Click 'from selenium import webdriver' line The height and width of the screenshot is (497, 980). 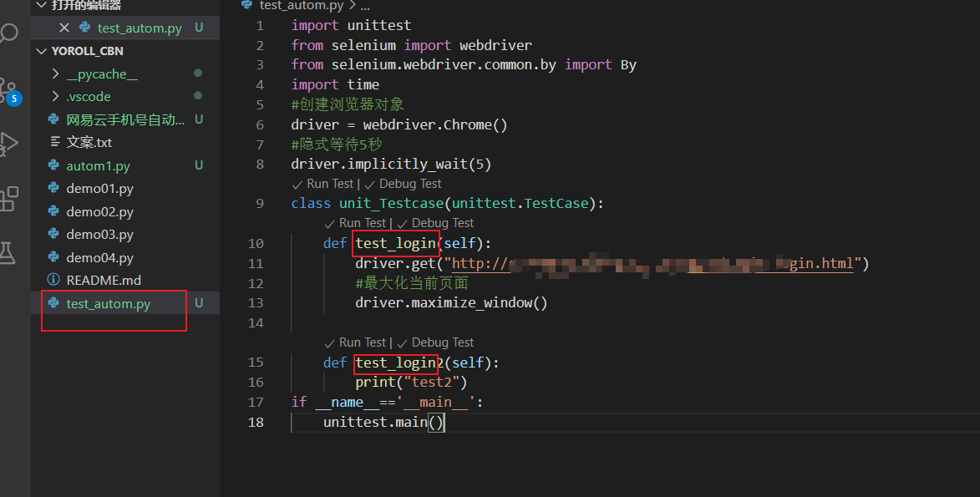click(412, 46)
